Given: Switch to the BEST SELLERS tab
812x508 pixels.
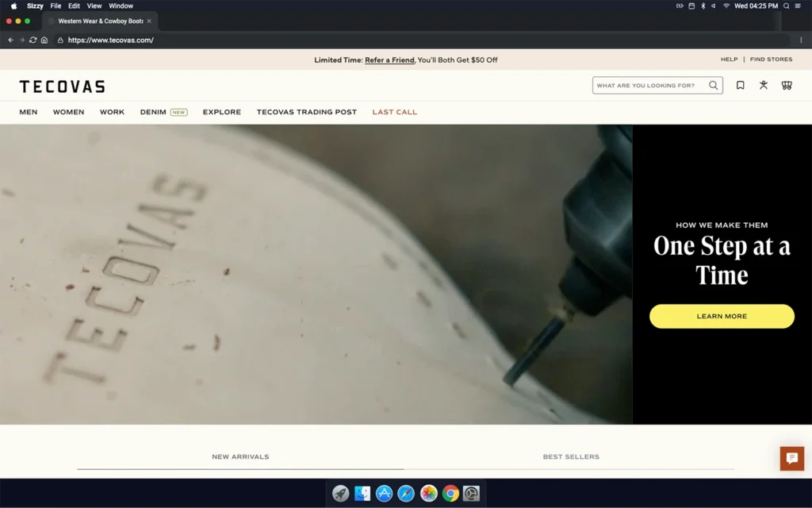Looking at the screenshot, I should point(571,457).
